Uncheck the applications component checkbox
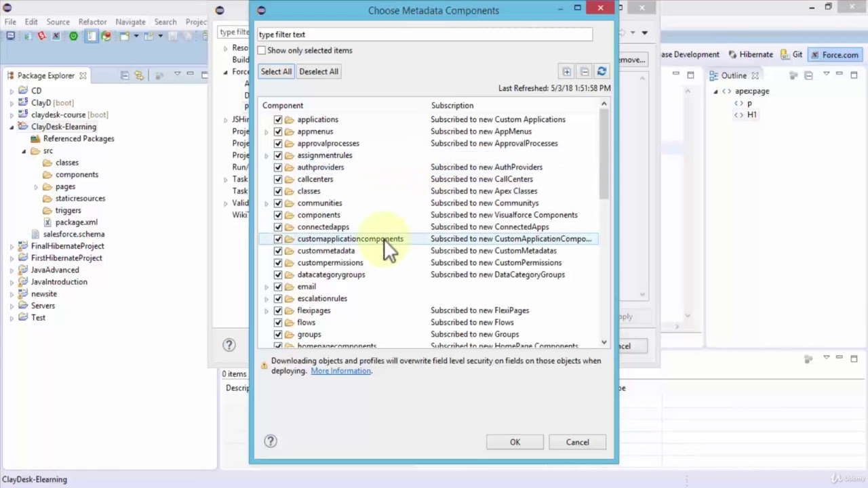 point(278,119)
